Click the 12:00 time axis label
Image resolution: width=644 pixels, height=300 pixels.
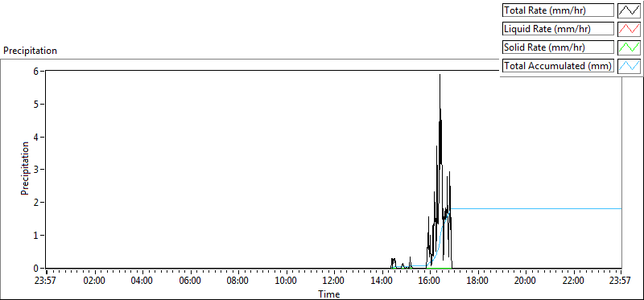click(x=334, y=282)
